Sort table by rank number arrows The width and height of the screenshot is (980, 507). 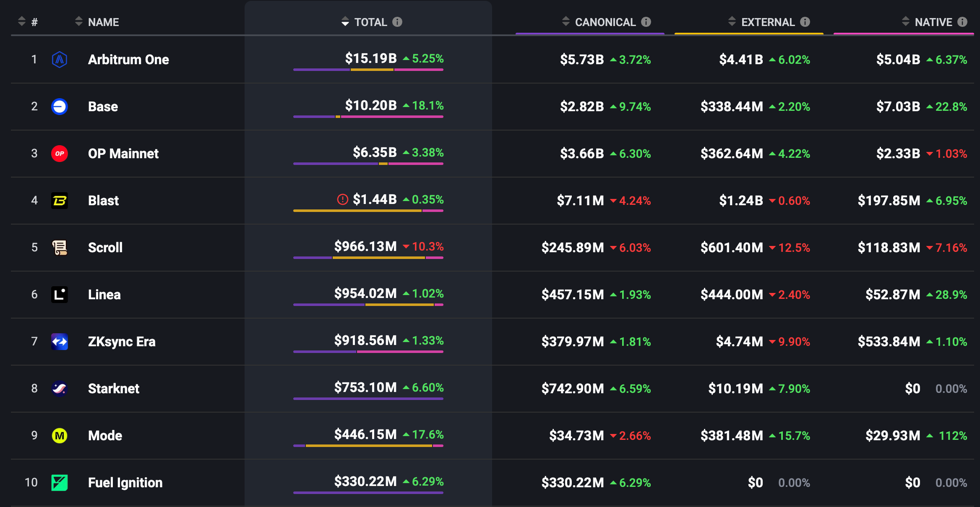coord(22,21)
